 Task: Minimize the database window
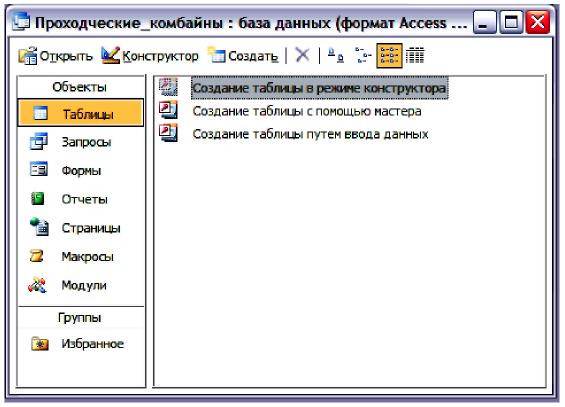484,22
